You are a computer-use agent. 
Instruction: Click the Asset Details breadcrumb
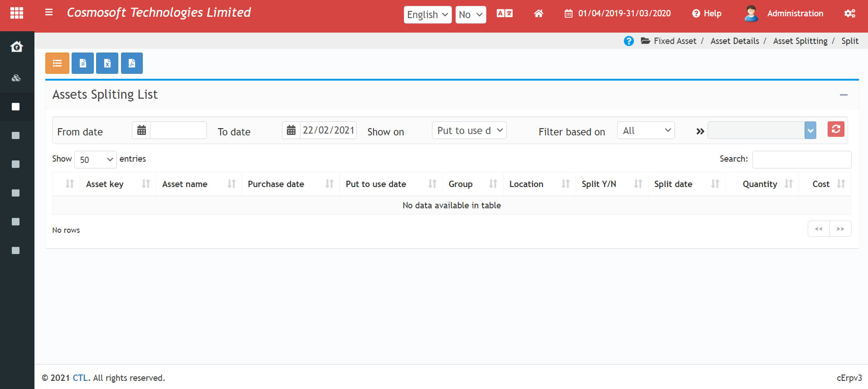(734, 41)
